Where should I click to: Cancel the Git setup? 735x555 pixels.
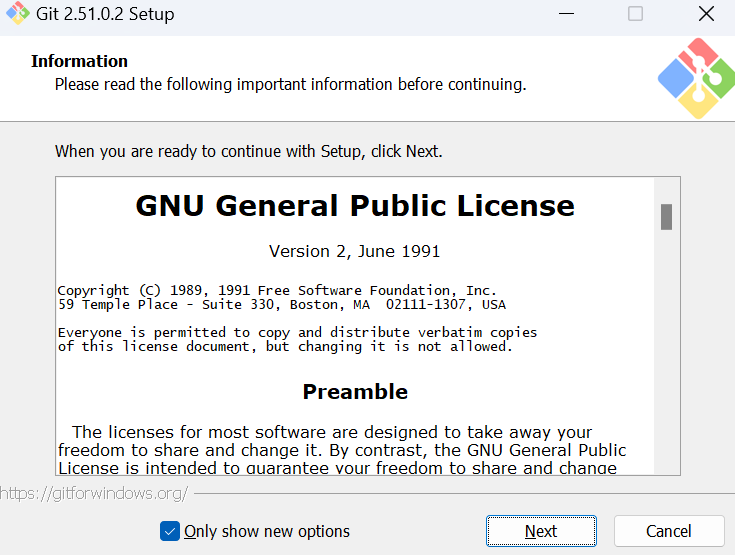(669, 531)
